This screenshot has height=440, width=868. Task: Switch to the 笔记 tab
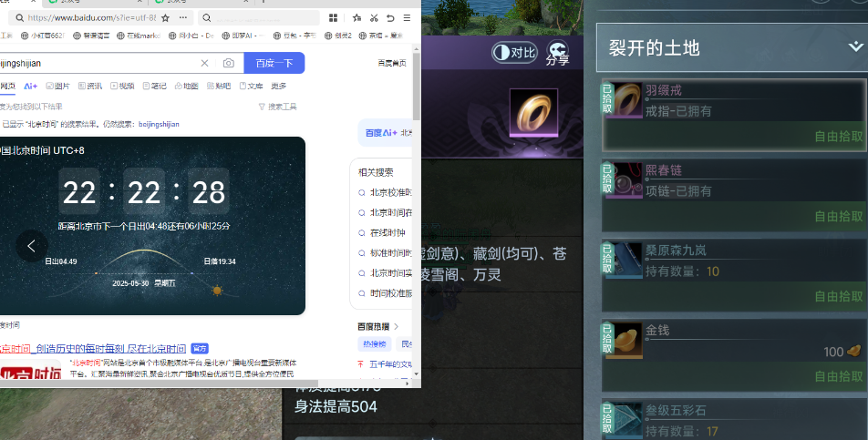[x=154, y=86]
